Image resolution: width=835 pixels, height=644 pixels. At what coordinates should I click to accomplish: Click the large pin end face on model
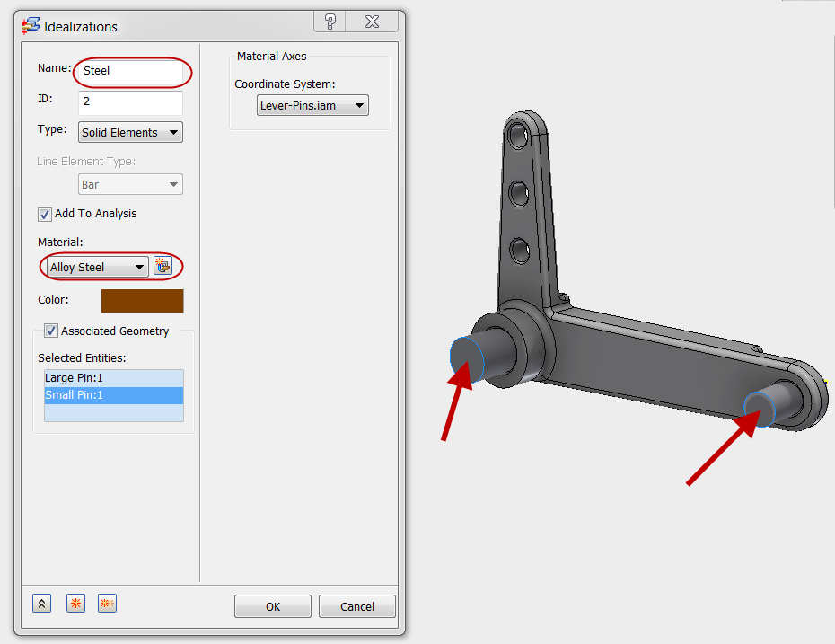pyautogui.click(x=467, y=359)
